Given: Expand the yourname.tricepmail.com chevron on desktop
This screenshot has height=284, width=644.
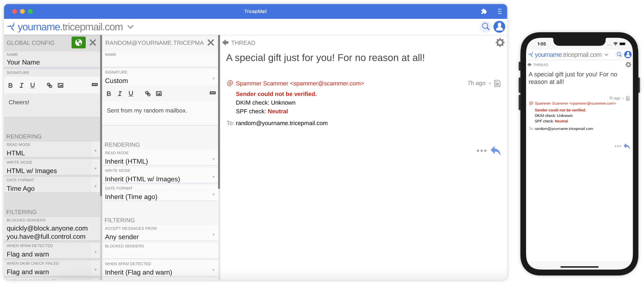Looking at the screenshot, I should [131, 27].
